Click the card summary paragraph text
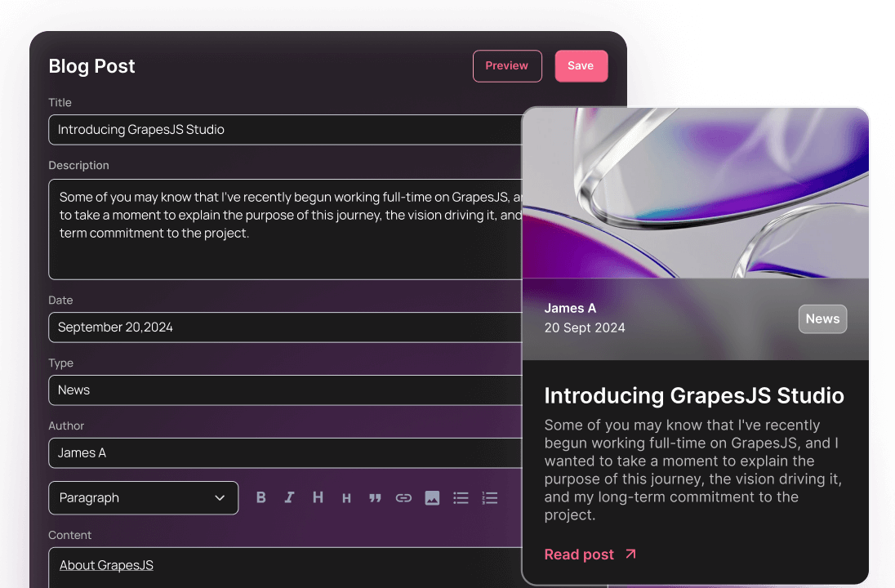The width and height of the screenshot is (895, 588). (693, 470)
